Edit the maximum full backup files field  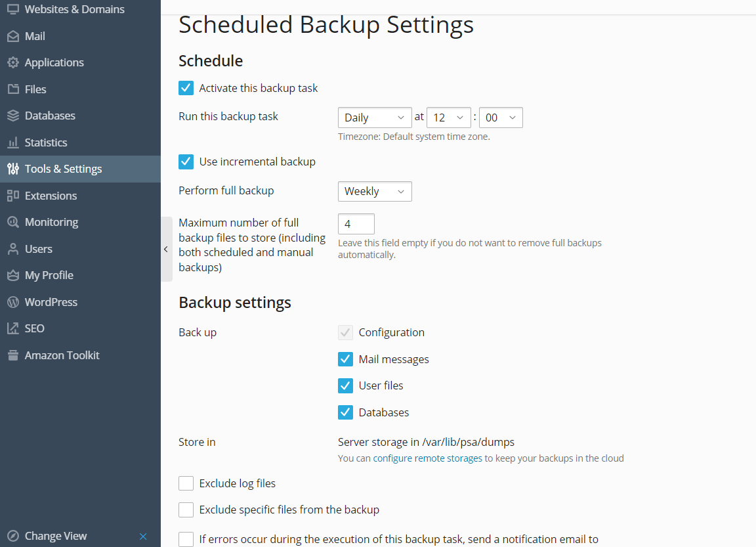(x=356, y=223)
